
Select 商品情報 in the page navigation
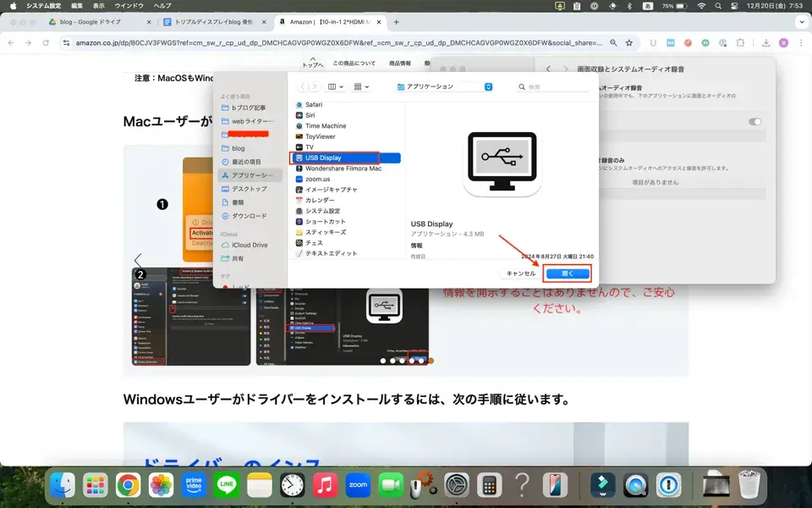(400, 63)
